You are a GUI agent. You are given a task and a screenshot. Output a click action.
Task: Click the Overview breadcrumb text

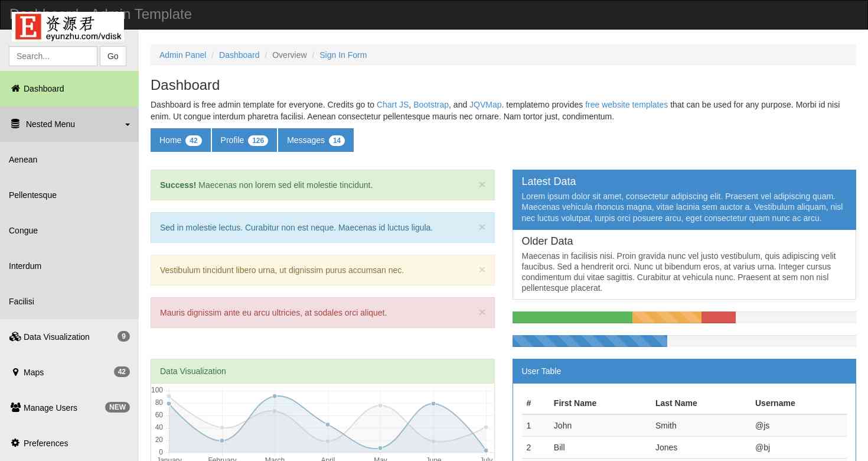[x=289, y=55]
